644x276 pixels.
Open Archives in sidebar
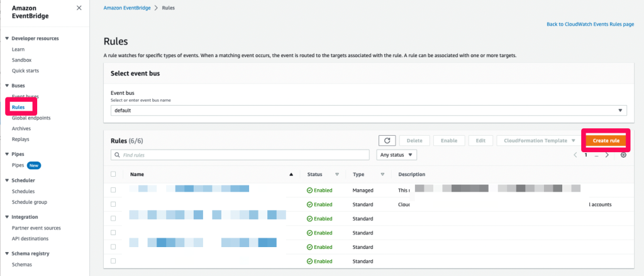coord(21,128)
